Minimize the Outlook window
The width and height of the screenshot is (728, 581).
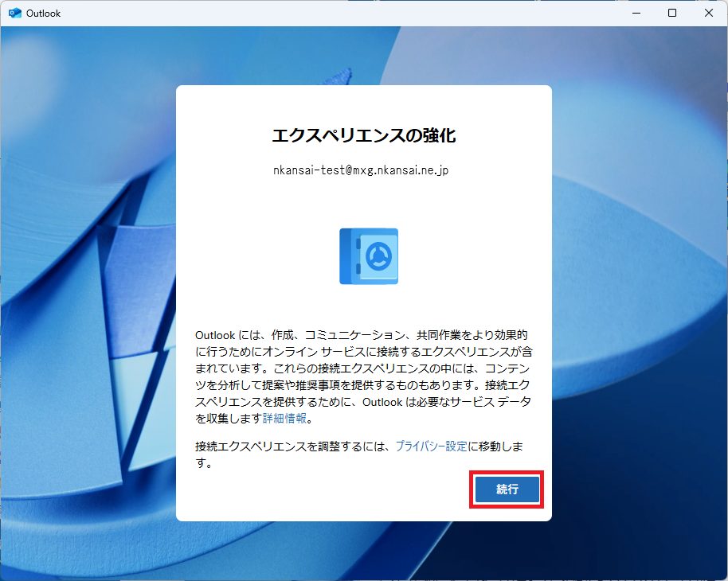pyautogui.click(x=636, y=13)
